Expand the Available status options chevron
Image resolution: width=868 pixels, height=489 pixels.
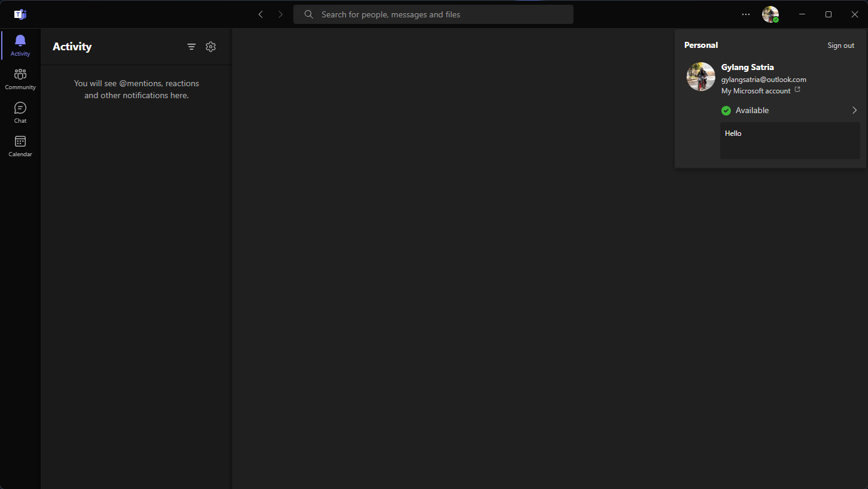(x=854, y=110)
